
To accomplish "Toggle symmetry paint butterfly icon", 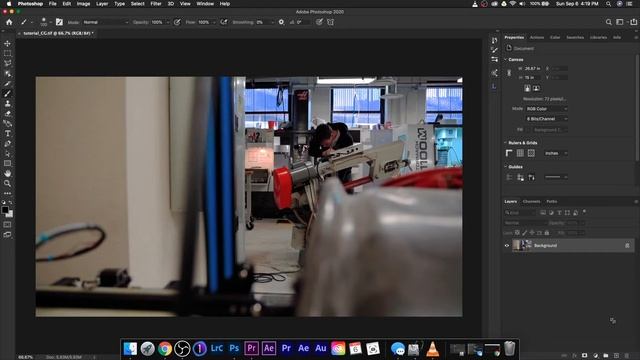I will click(330, 22).
